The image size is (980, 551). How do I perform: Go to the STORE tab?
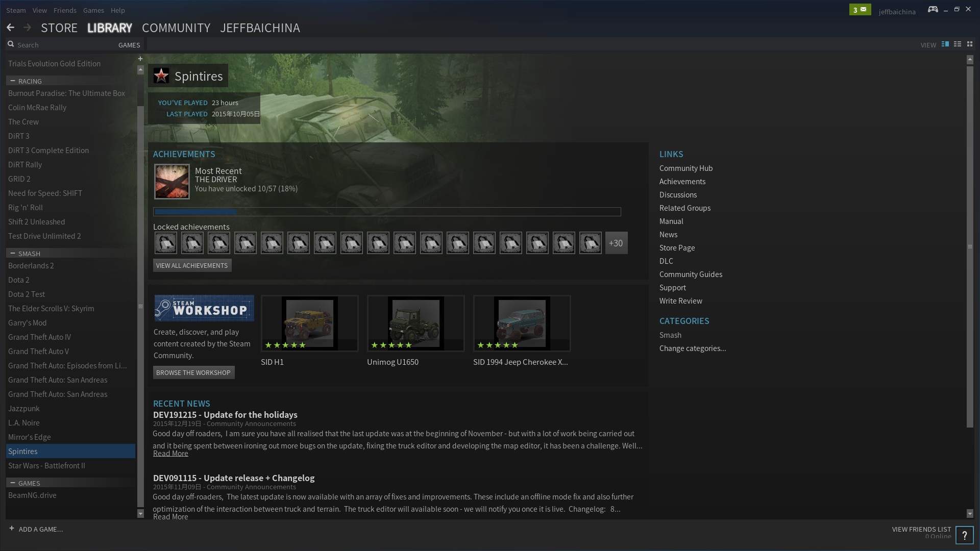tap(59, 28)
